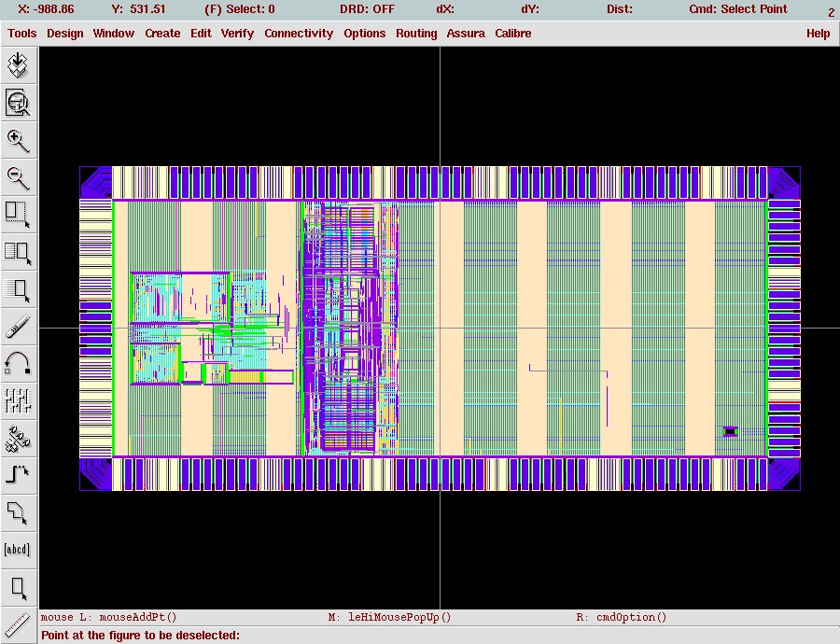Open the Verify menu

pos(237,34)
